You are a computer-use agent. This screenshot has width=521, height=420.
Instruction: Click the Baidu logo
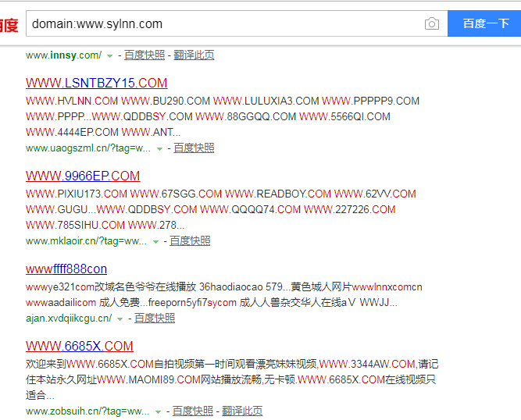coord(9,25)
